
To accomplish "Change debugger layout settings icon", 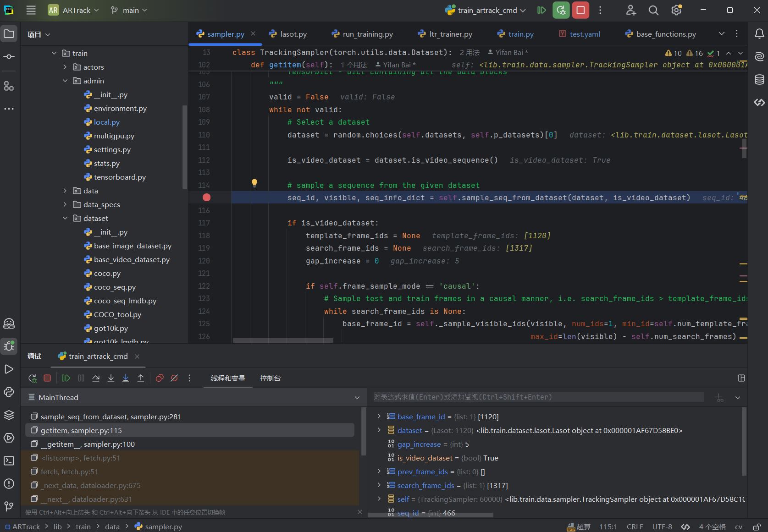I will [741, 378].
